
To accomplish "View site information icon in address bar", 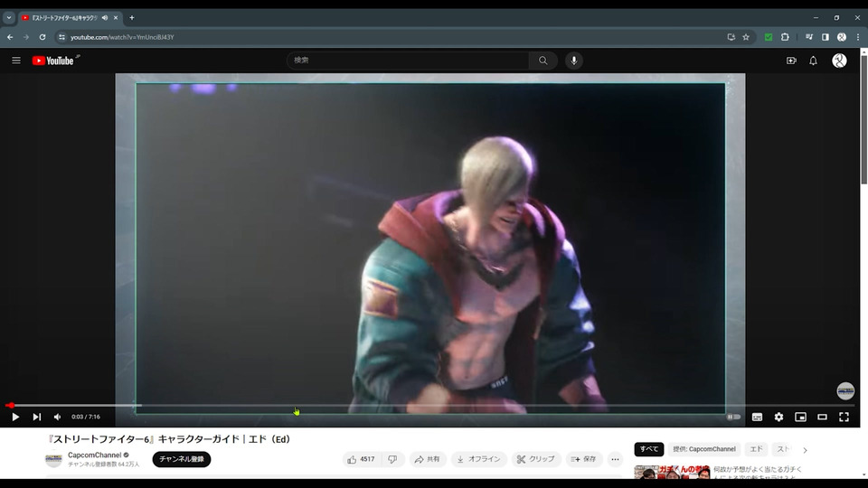I will (x=61, y=37).
